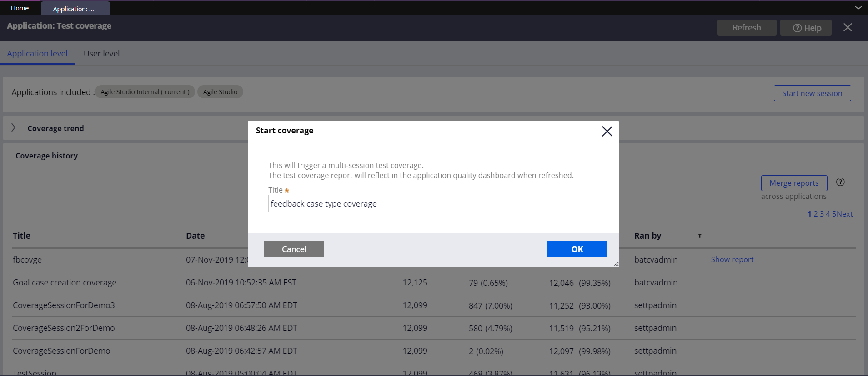Switch to User level tab
Viewport: 868px width, 376px height.
[101, 53]
